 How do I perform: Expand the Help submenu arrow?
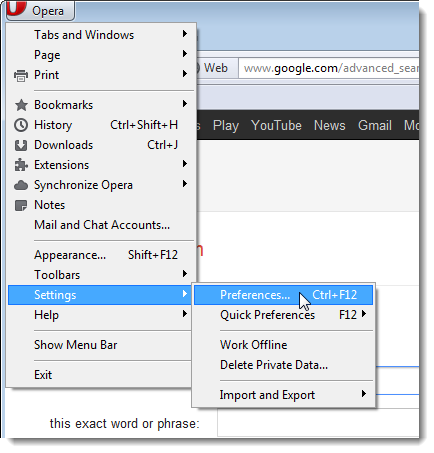click(185, 314)
